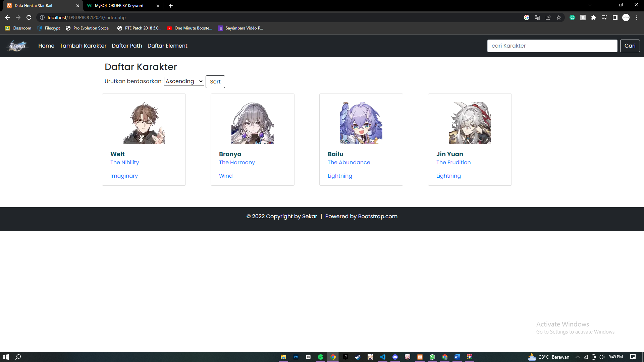
Task: Switch to MySQL ORDER BY Keyword tab
Action: coord(119,6)
